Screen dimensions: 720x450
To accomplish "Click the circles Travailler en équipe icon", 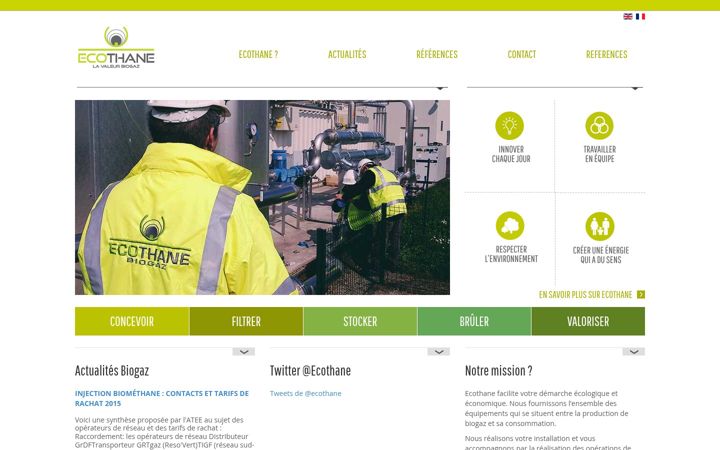I will click(599, 125).
